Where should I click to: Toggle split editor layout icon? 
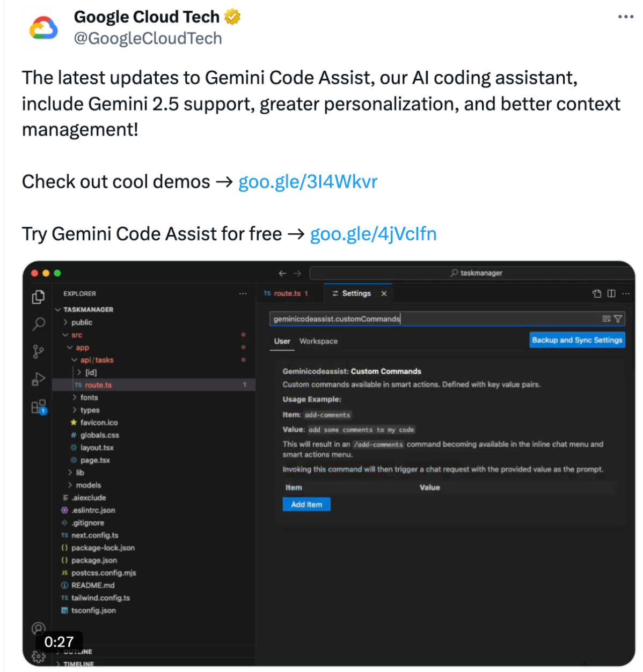611,293
